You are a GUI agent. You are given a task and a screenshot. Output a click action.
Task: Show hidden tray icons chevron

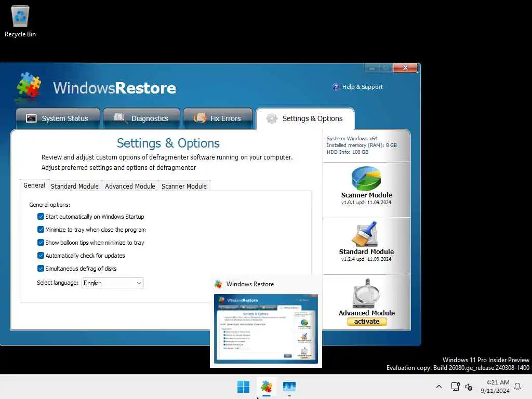[438, 387]
